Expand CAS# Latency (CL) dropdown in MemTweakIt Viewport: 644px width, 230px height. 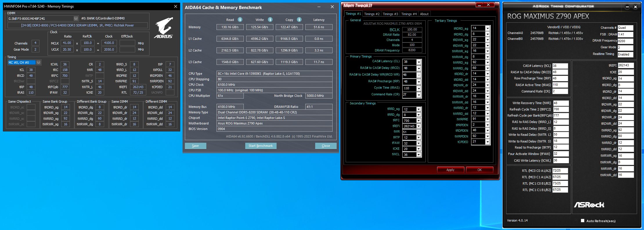(x=418, y=62)
